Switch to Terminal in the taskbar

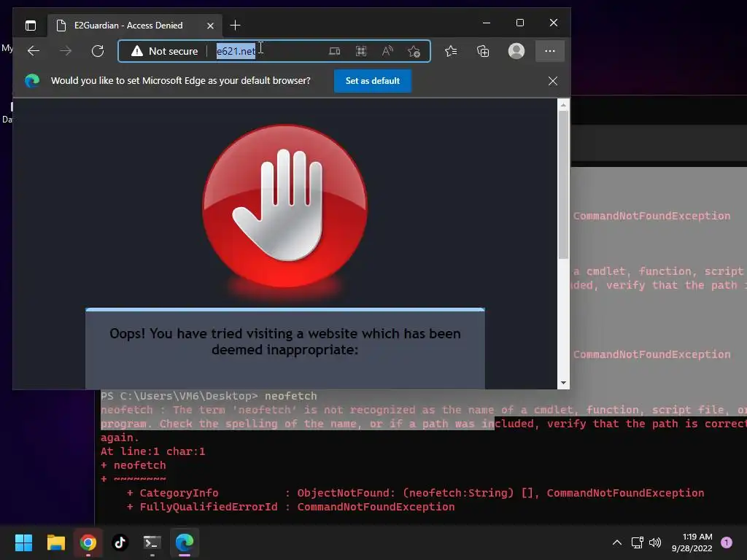click(x=152, y=542)
